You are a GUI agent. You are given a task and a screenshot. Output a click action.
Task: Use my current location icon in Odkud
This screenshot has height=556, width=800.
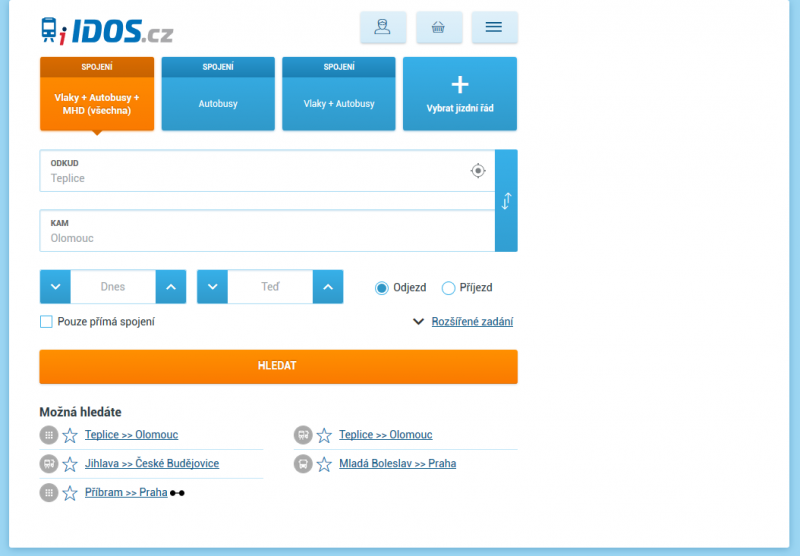[478, 170]
